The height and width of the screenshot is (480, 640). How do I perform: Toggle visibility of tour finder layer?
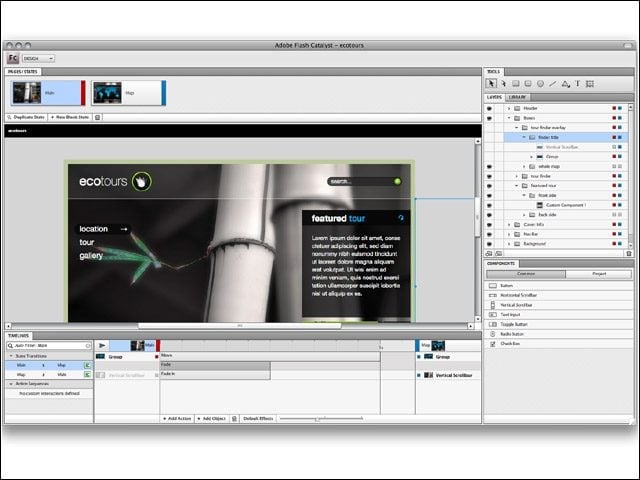tap(489, 176)
